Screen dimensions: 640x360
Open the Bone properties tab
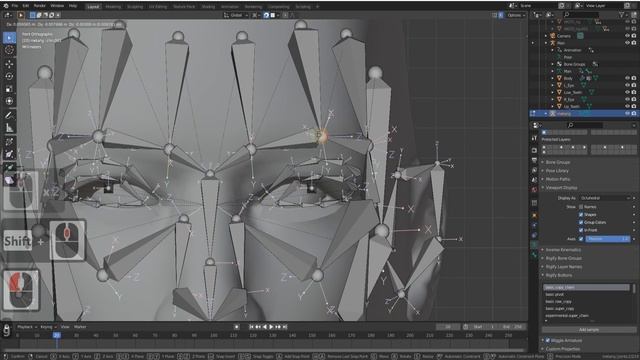pyautogui.click(x=534, y=255)
